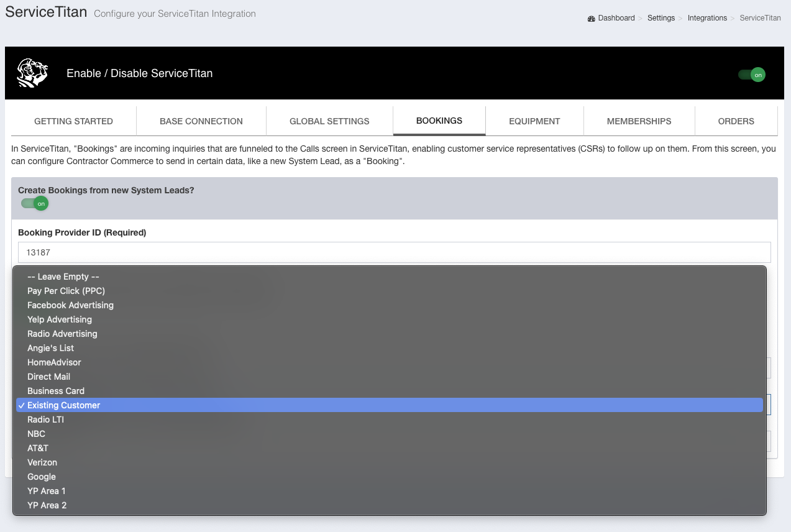Click the Dashboard gauge icon in breadcrumb
The height and width of the screenshot is (532, 791).
(x=591, y=19)
